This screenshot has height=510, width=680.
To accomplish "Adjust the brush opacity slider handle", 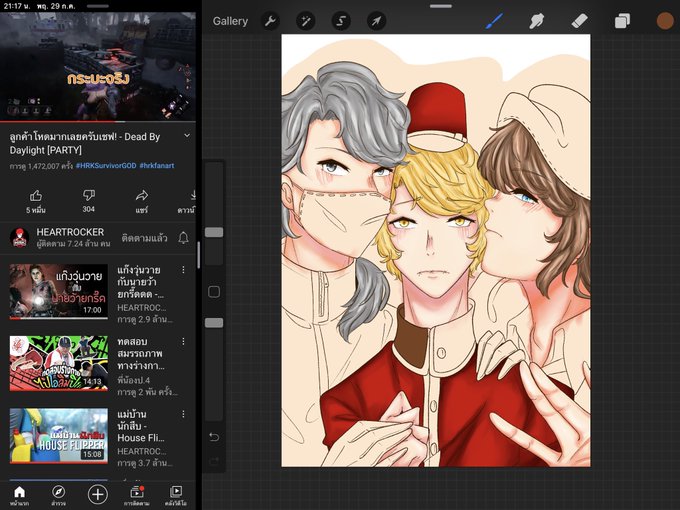I will pos(214,323).
